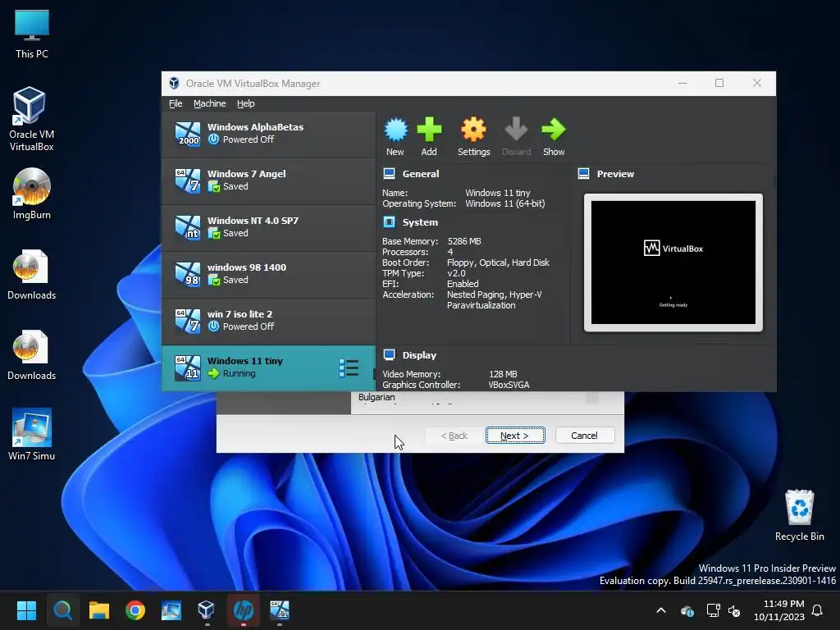840x630 pixels.
Task: Click the Floppy, Optical, Hard Disk boot order
Action: (x=498, y=262)
